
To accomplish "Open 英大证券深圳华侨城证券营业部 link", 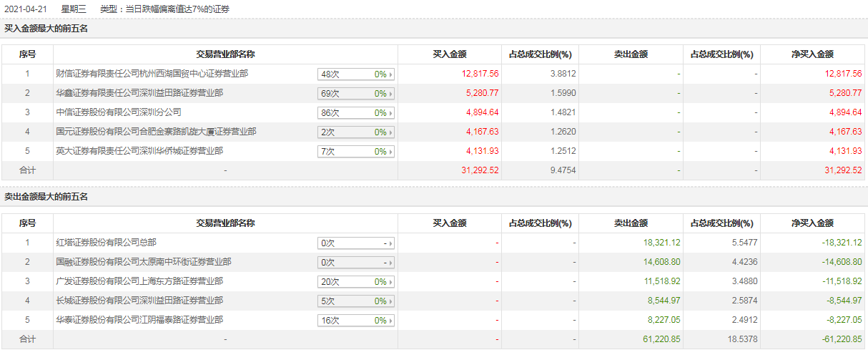I will [x=139, y=151].
